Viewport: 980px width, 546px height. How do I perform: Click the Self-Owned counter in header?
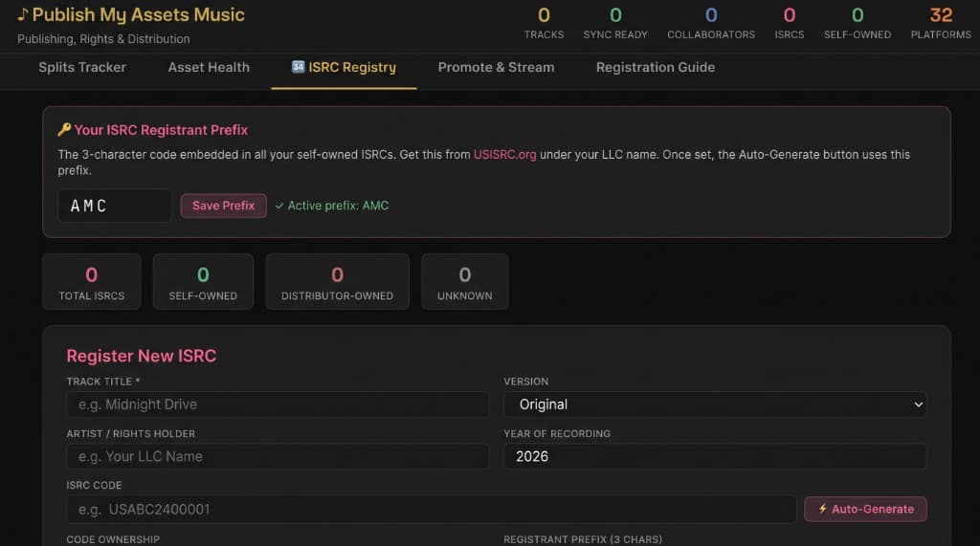(x=857, y=23)
